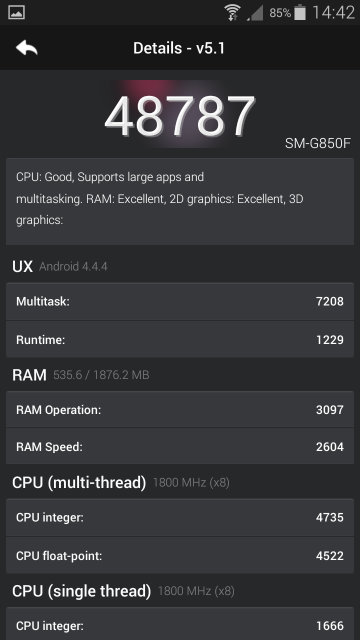Tap the SM-G850F device model label
360x640 pixels.
318,143
